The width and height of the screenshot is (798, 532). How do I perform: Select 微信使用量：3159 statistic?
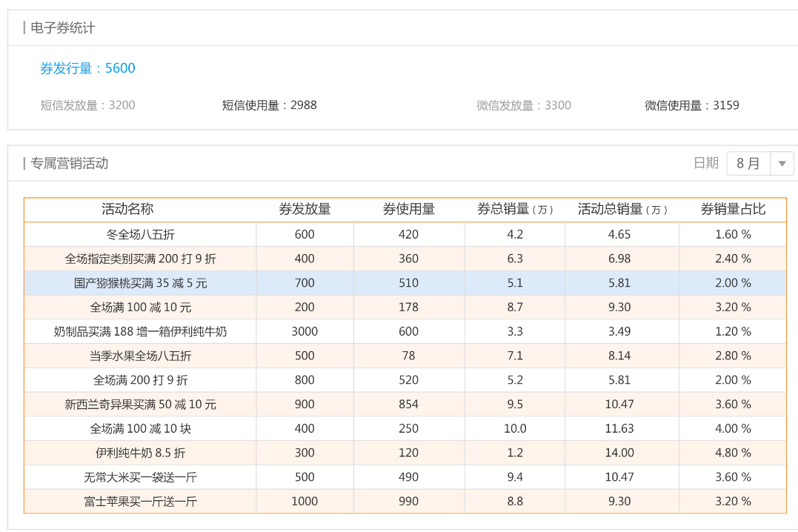(x=691, y=105)
